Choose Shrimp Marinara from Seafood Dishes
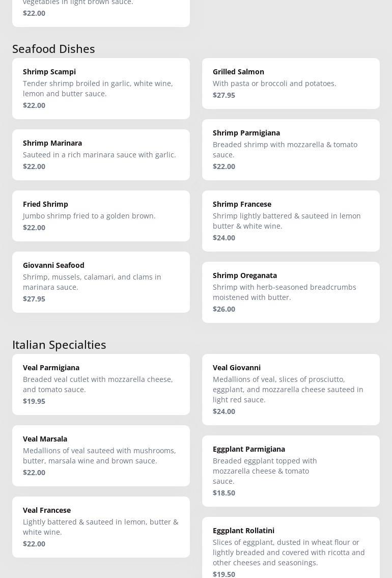Screen dimensions: 392x578 [101, 154]
